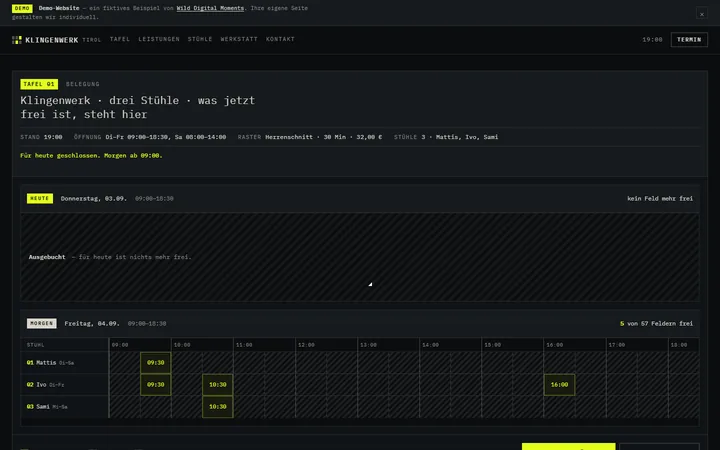Book the 09:30 slot with Mattis
Screen dimensions: 720x450
(x=156, y=363)
